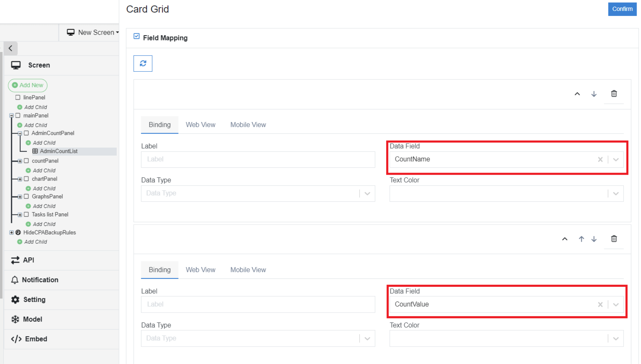Open the second Mobile View tab
The width and height of the screenshot is (641, 364).
[248, 270]
